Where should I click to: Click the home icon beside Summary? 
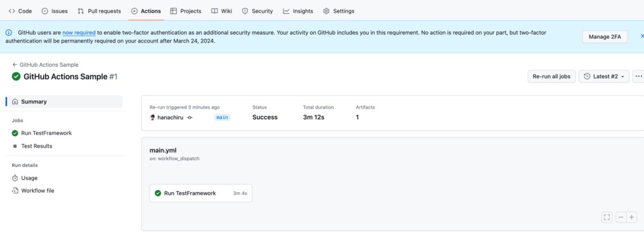coord(15,101)
